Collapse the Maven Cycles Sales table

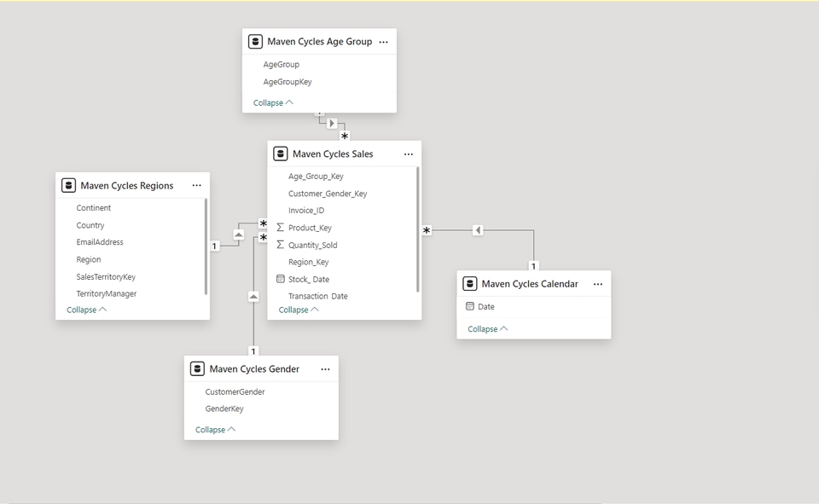[x=299, y=310]
